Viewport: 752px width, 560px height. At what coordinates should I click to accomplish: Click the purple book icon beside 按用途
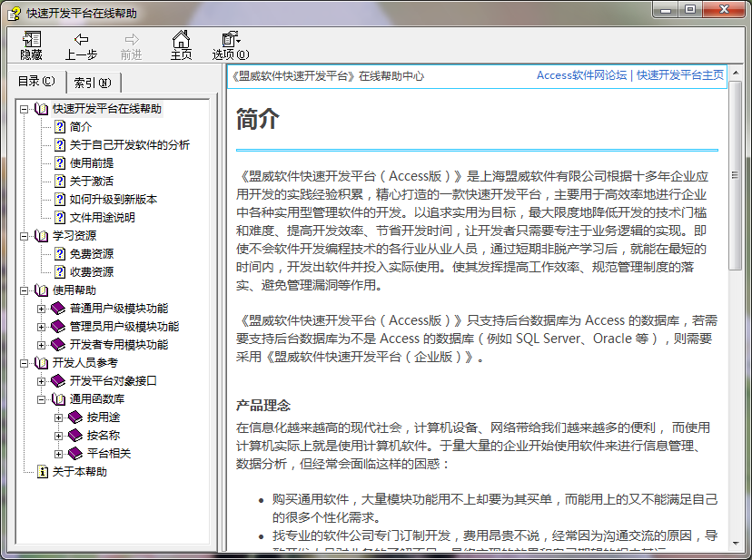coord(75,418)
